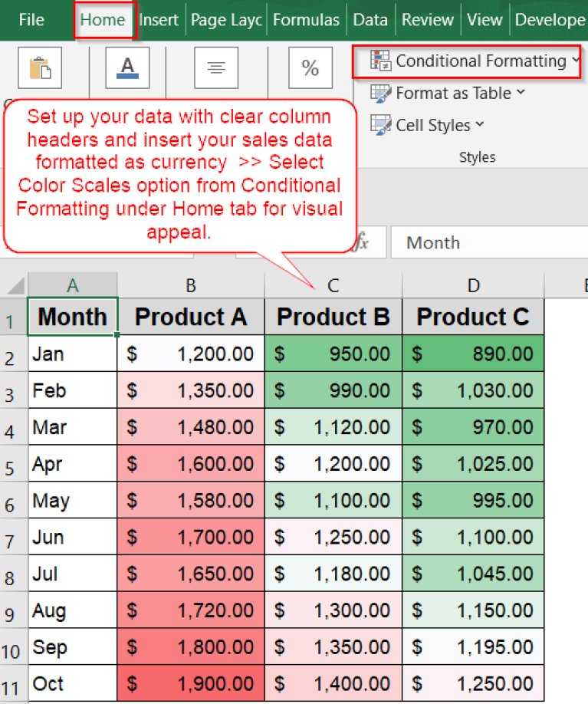Open the Format as Table dropdown
This screenshot has width=588, height=704.
pyautogui.click(x=521, y=93)
